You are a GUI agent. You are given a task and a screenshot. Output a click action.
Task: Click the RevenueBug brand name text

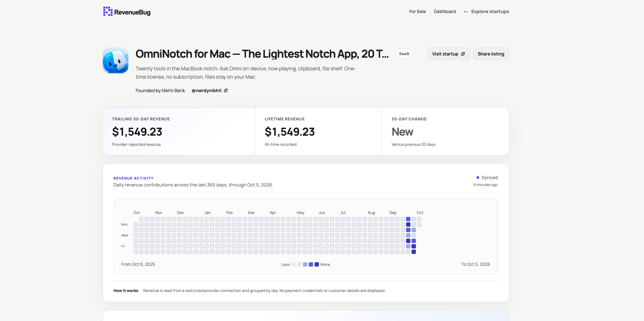(132, 12)
